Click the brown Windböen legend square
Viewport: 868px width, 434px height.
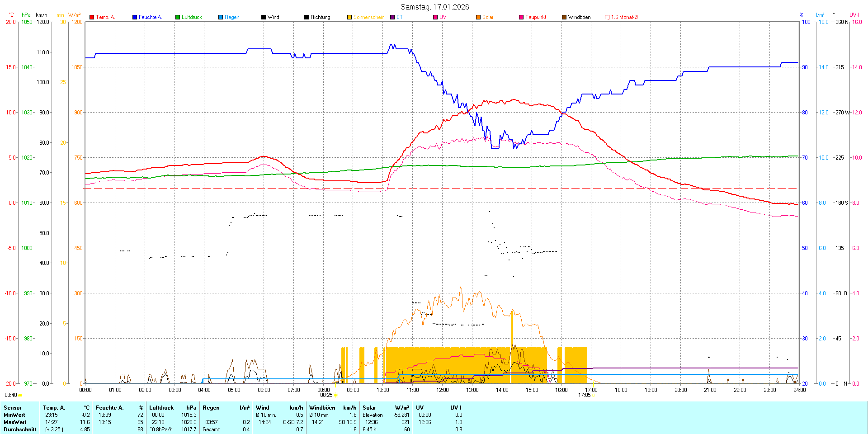coord(564,17)
